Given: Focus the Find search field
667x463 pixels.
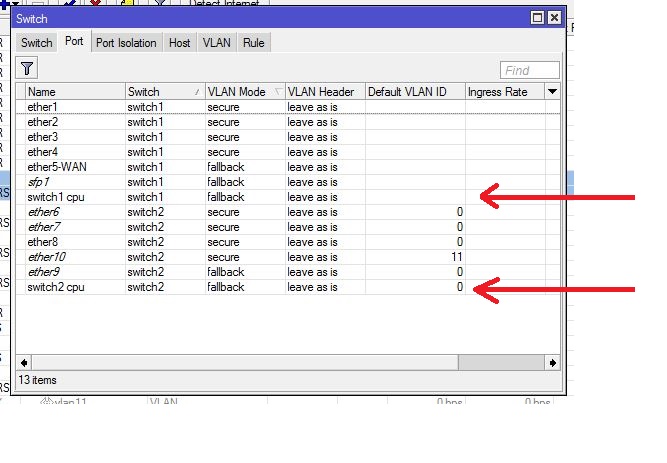Looking at the screenshot, I should [530, 70].
